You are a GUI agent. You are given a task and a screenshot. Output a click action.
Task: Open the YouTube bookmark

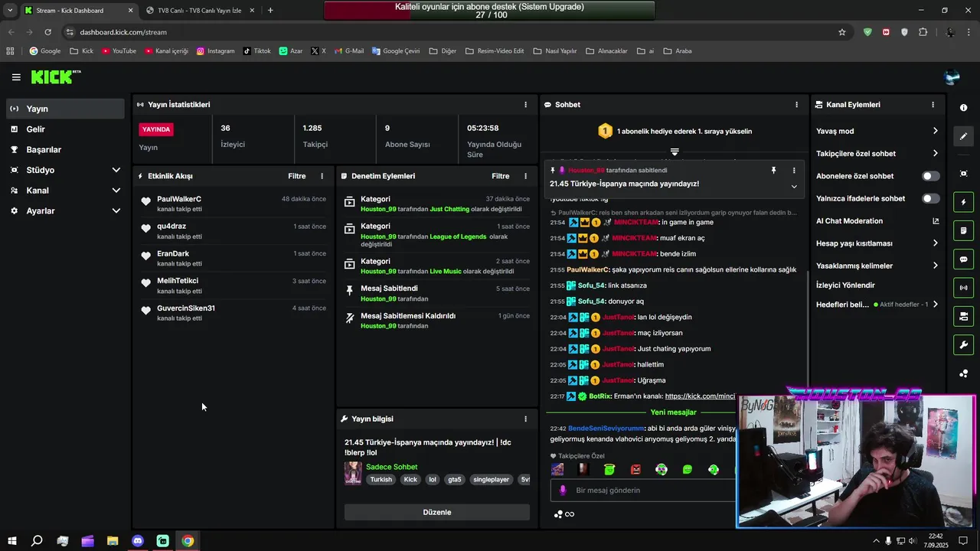[119, 51]
